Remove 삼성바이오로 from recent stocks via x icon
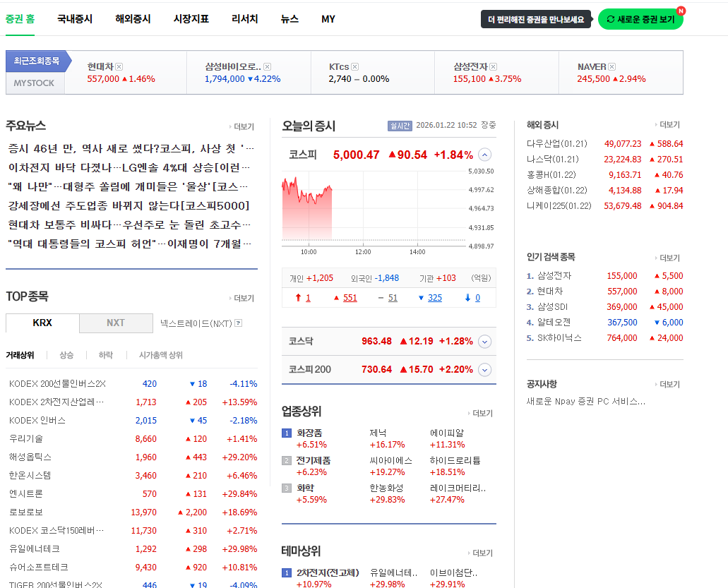The height and width of the screenshot is (588, 728). point(268,67)
